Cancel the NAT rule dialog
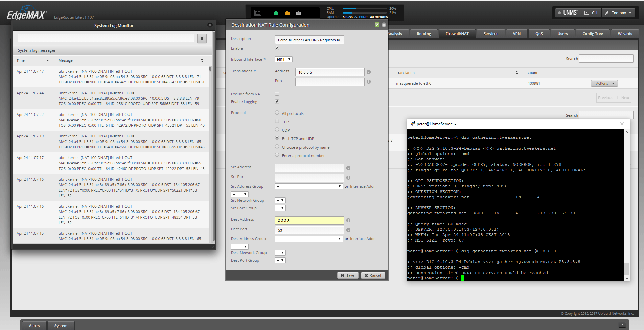The image size is (644, 330). tap(373, 275)
